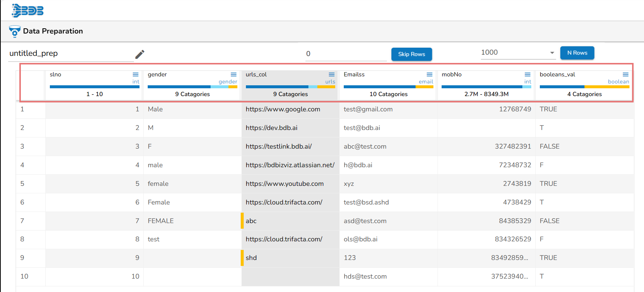Expand the 1000 rows dropdown
This screenshot has height=292, width=644.
[x=552, y=53]
